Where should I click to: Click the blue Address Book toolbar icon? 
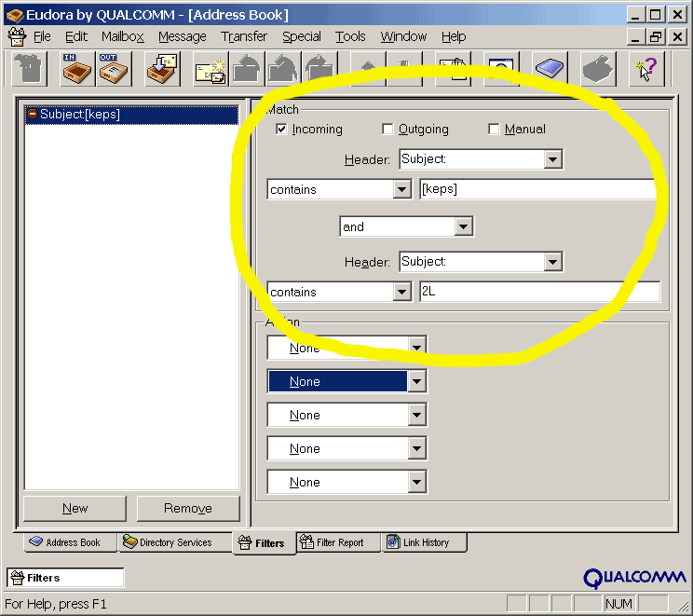[x=550, y=69]
